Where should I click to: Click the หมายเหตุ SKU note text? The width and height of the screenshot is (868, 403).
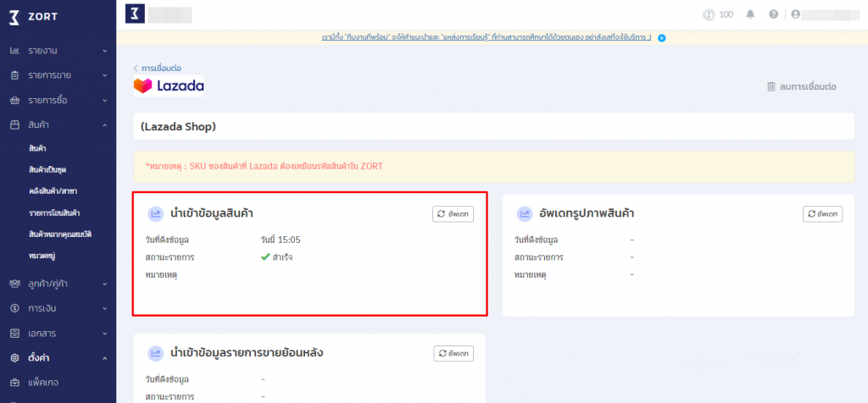tap(264, 167)
